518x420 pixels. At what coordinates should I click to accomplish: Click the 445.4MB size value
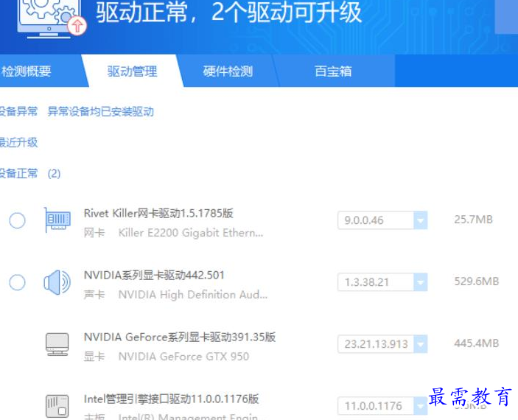[477, 343]
